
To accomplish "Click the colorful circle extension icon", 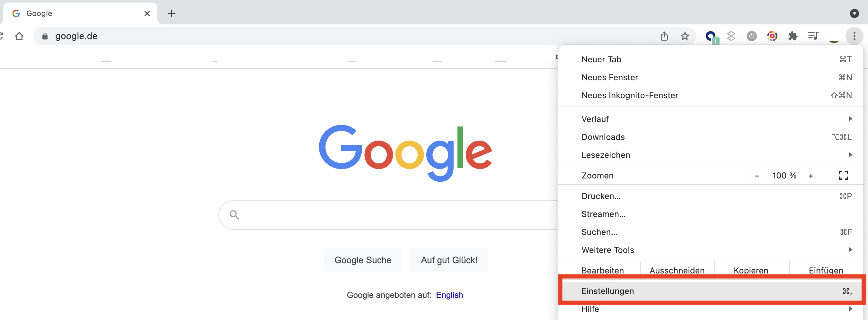I will pos(772,36).
